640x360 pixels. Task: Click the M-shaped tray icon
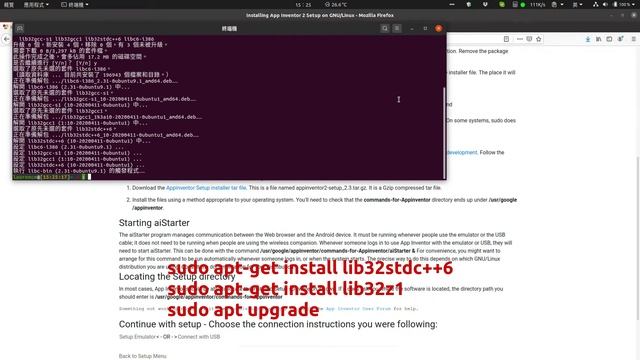(x=485, y=4)
